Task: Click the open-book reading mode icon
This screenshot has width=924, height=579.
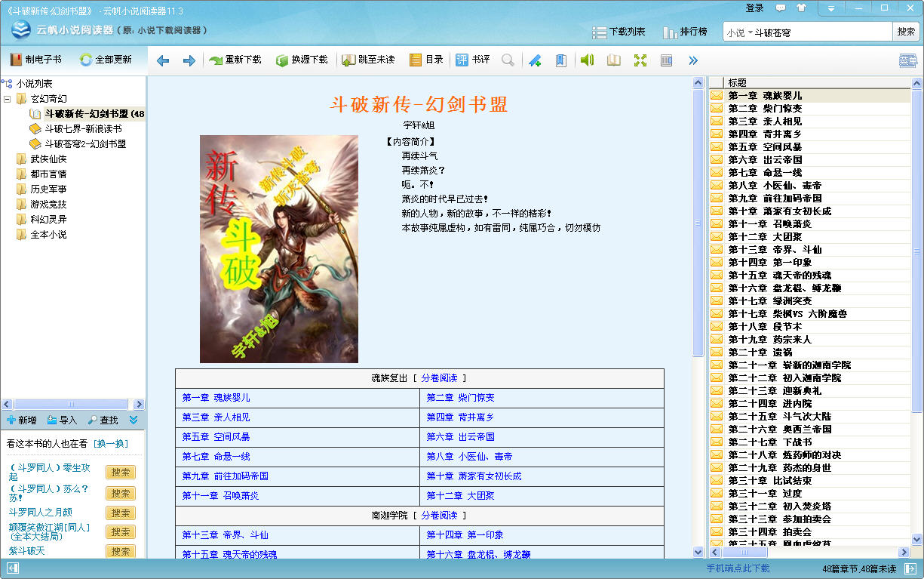Action: [x=614, y=60]
